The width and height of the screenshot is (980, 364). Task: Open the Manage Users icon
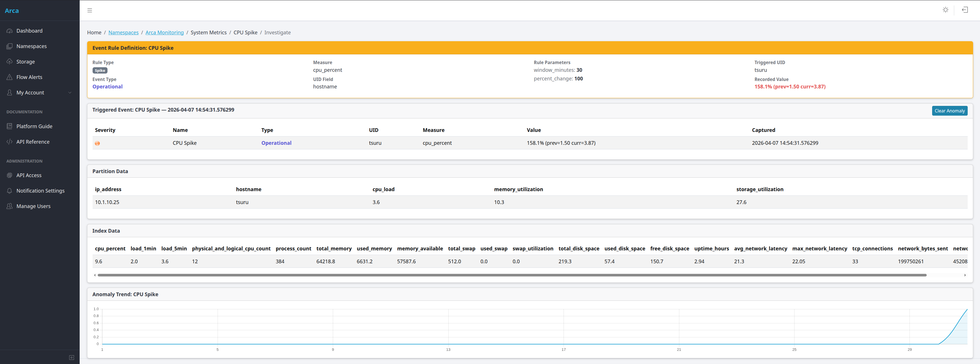click(x=9, y=206)
